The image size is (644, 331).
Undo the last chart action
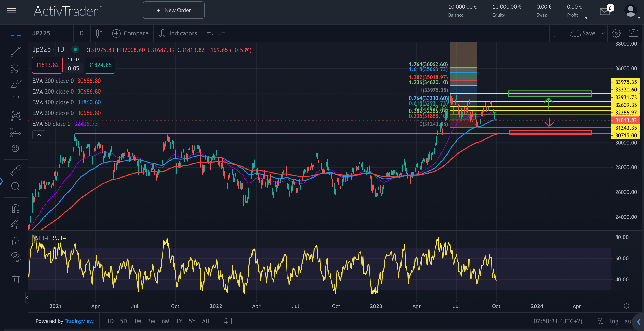pyautogui.click(x=209, y=33)
